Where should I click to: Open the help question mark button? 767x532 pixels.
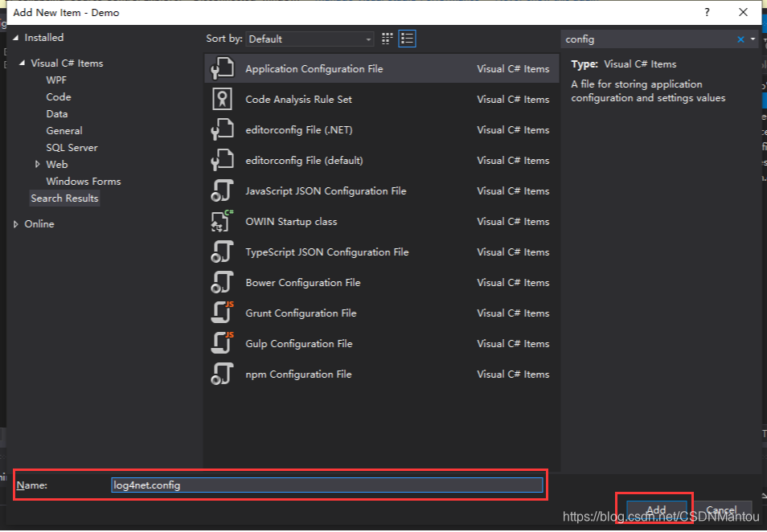(x=707, y=12)
